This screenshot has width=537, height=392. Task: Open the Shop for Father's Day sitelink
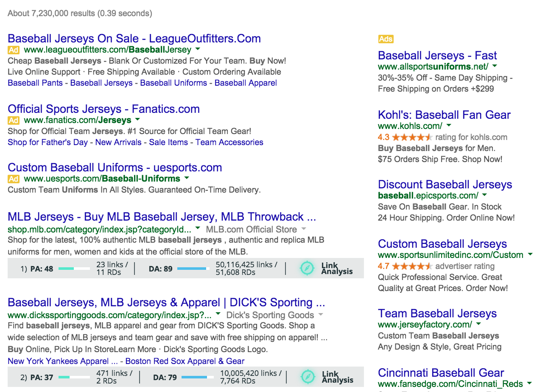(48, 143)
